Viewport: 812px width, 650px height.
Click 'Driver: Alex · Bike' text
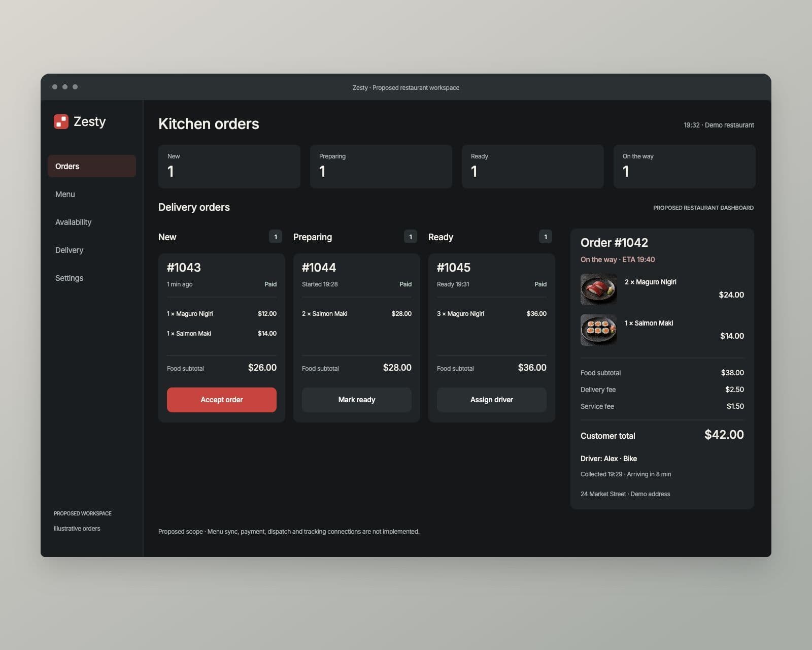tap(608, 459)
